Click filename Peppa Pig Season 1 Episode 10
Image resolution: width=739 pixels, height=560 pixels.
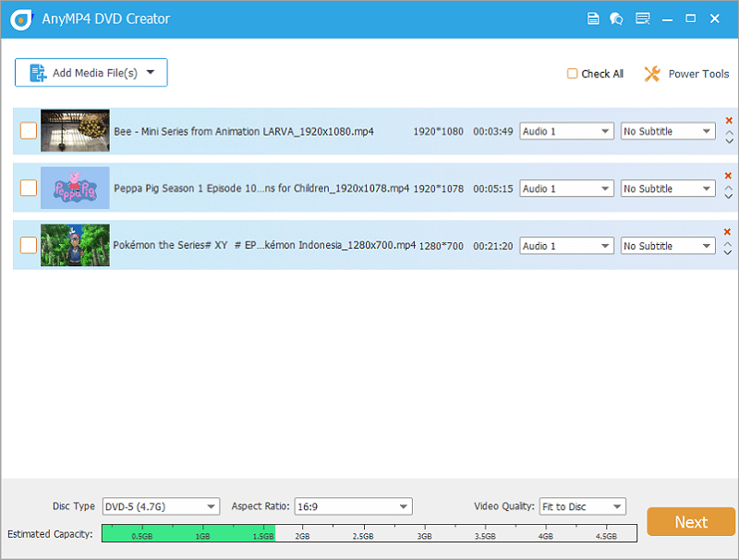tap(261, 189)
